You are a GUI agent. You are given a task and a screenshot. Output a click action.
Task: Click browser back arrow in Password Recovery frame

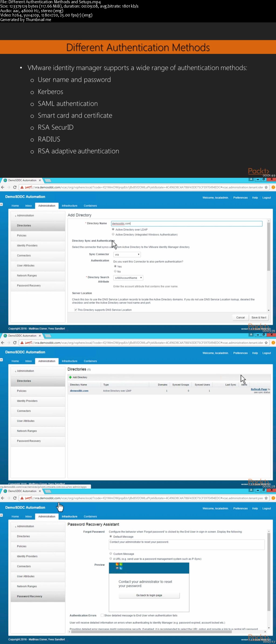[x=3, y=498]
